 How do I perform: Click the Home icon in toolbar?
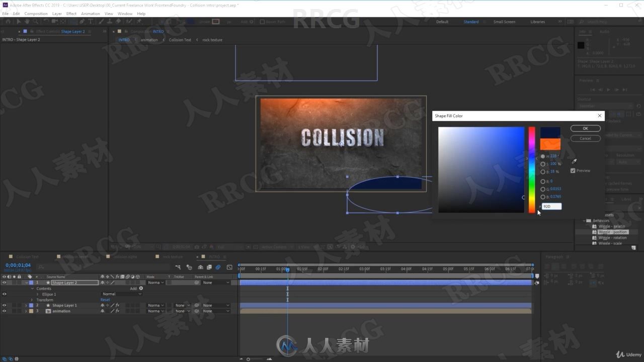point(8,22)
